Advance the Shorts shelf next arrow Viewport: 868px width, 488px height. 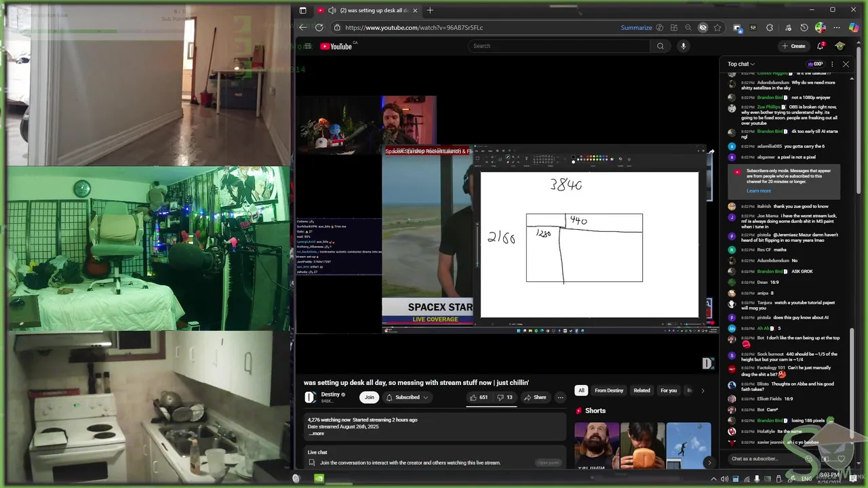(x=709, y=462)
